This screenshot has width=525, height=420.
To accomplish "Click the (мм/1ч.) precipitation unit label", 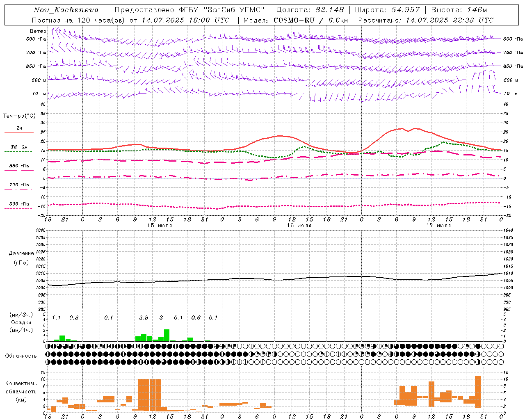I will (21, 330).
